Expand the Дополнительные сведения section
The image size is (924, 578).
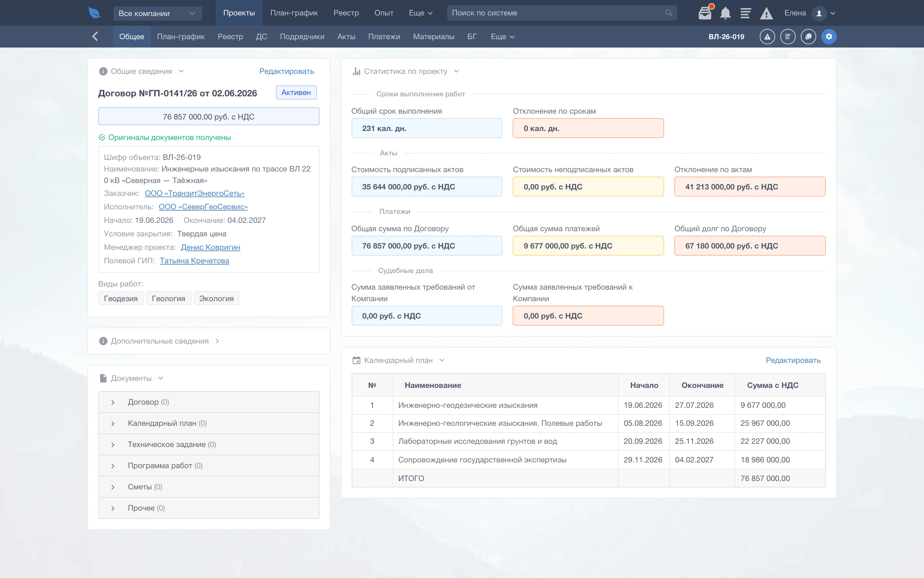coord(217,341)
